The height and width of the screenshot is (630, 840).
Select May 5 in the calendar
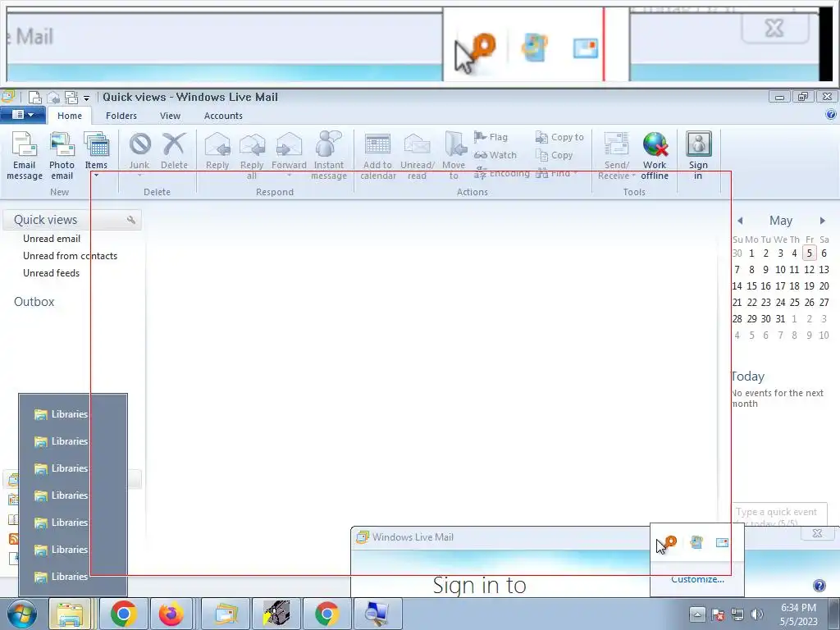click(x=810, y=253)
